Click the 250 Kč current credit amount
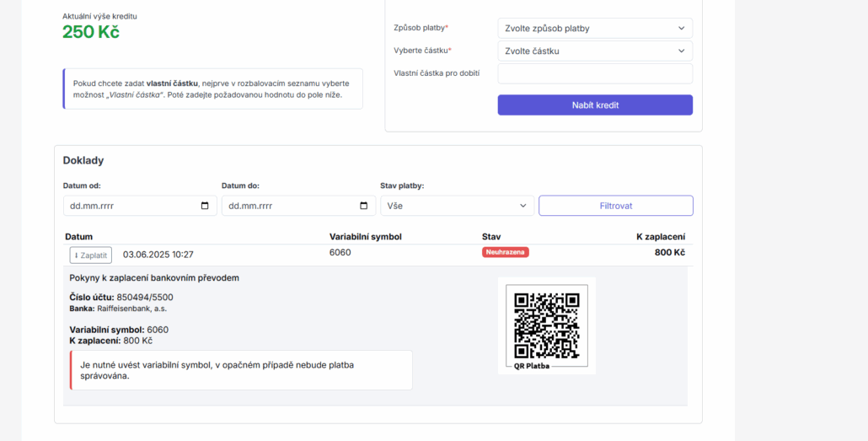 coord(91,33)
